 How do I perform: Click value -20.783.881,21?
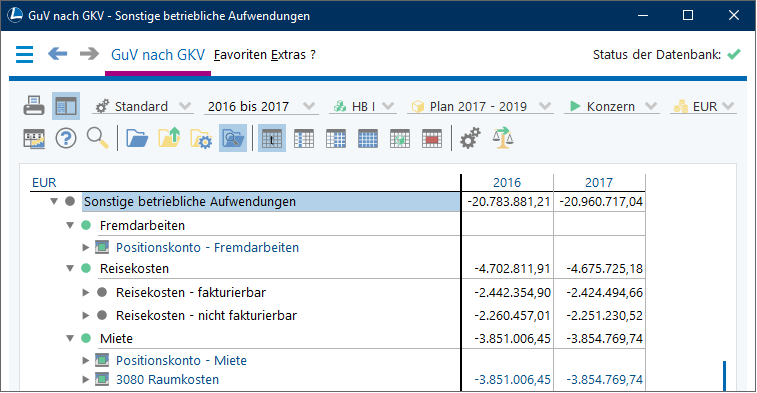pyautogui.click(x=509, y=202)
